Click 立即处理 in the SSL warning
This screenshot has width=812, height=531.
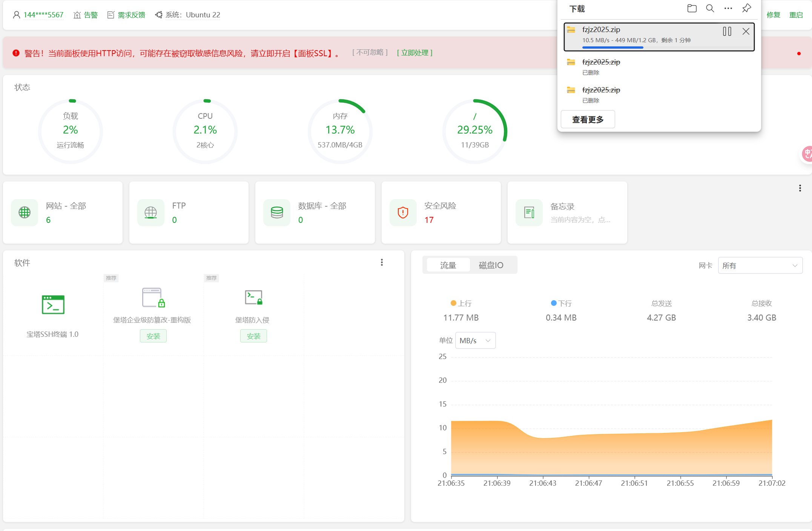pos(414,53)
